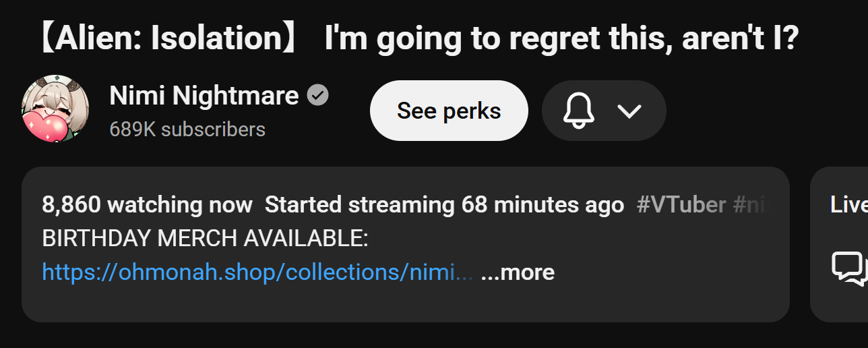Click the Nimi Nightmare channel avatar
Screen dimensions: 868x348
(55, 108)
